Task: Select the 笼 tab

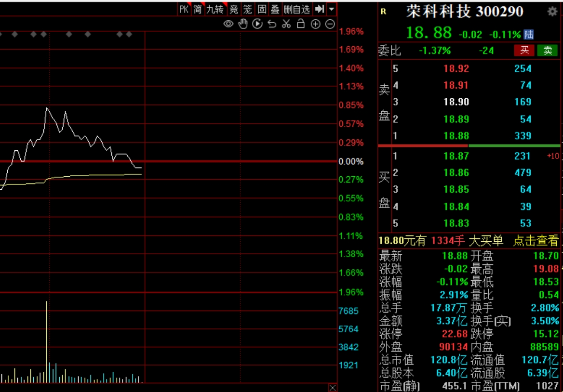Action: pos(248,9)
